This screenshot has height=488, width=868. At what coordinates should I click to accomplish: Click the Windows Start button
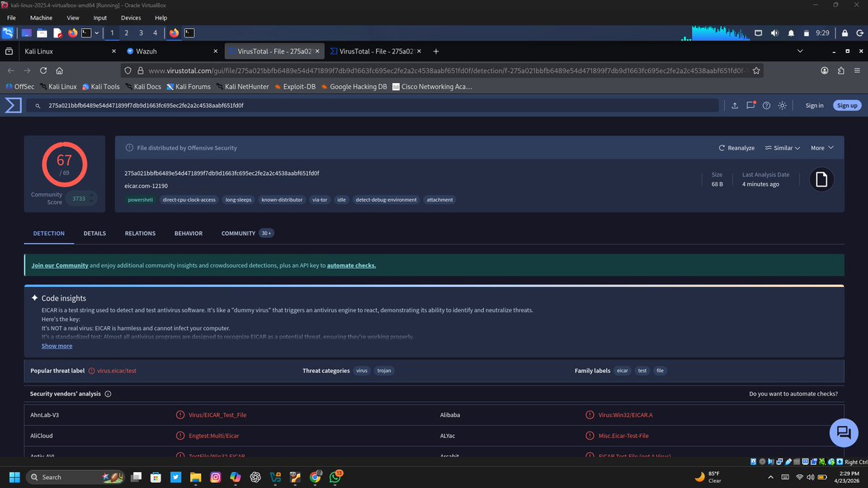[13, 477]
